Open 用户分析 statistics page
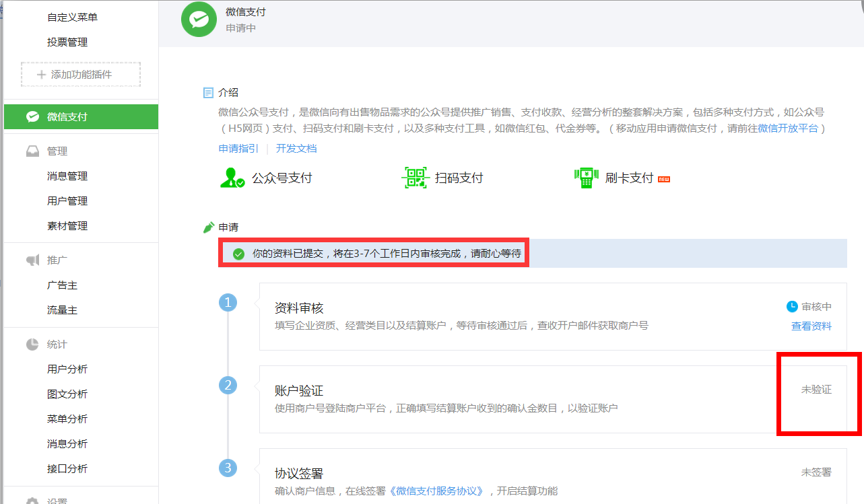 point(67,369)
